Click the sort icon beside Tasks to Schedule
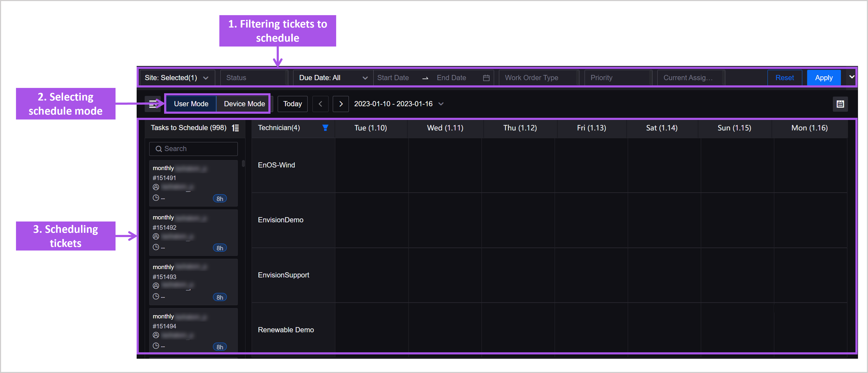 236,128
